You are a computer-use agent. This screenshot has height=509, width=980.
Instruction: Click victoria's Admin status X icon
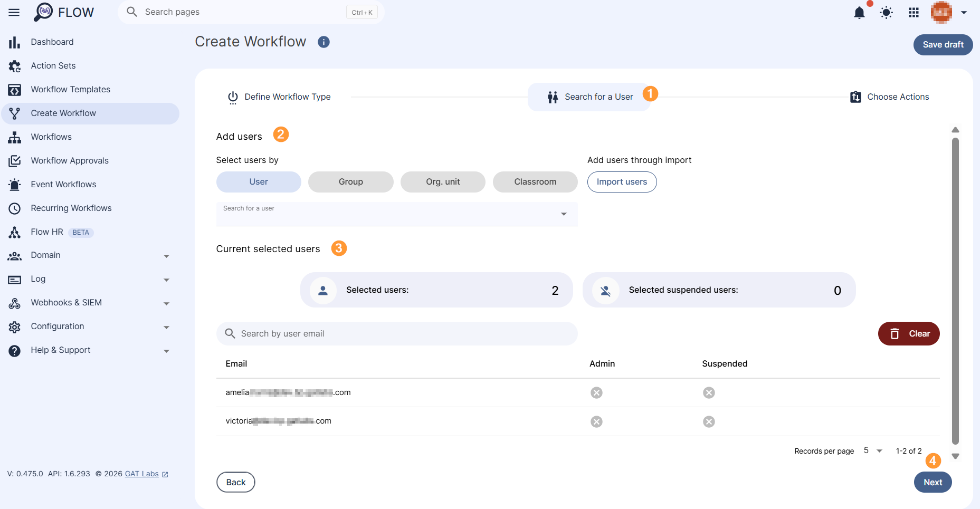596,421
